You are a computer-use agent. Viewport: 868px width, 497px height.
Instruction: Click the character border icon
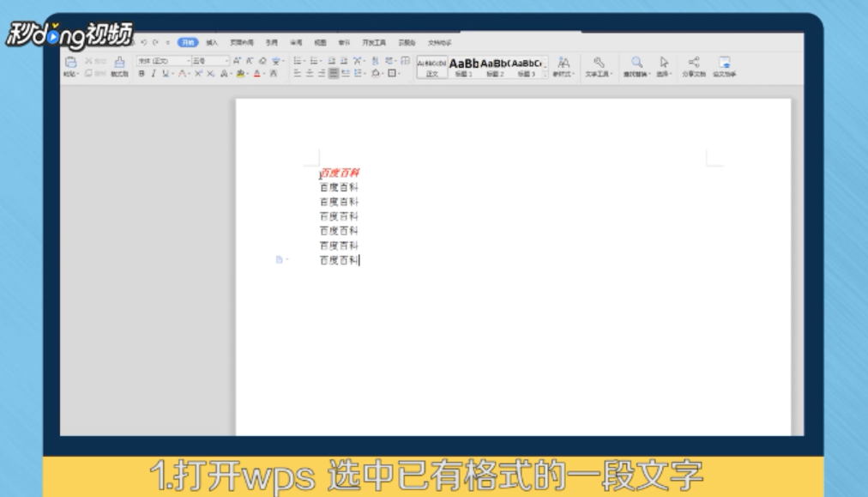point(274,74)
